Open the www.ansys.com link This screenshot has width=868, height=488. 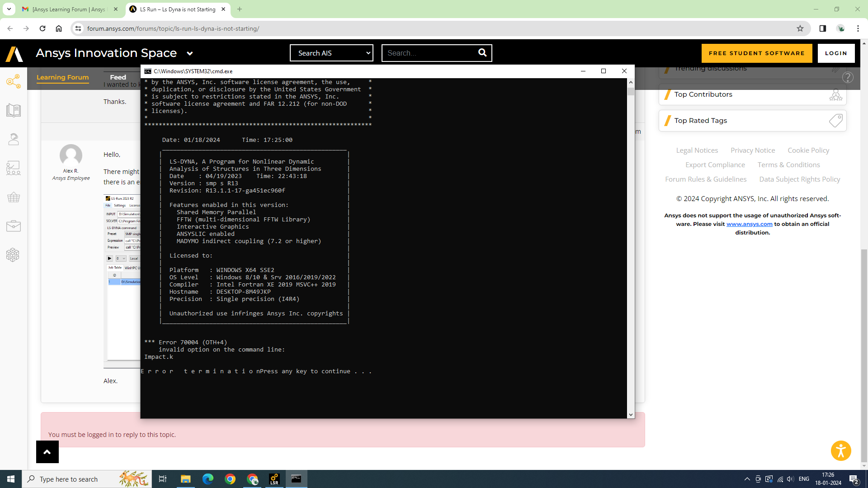pos(749,224)
